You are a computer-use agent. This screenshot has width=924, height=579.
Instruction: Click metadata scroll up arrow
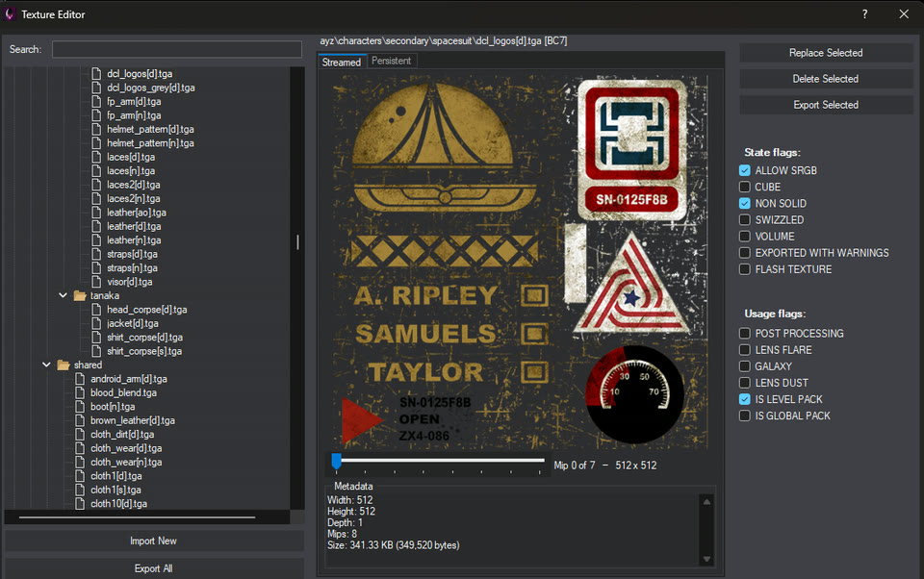pos(706,502)
